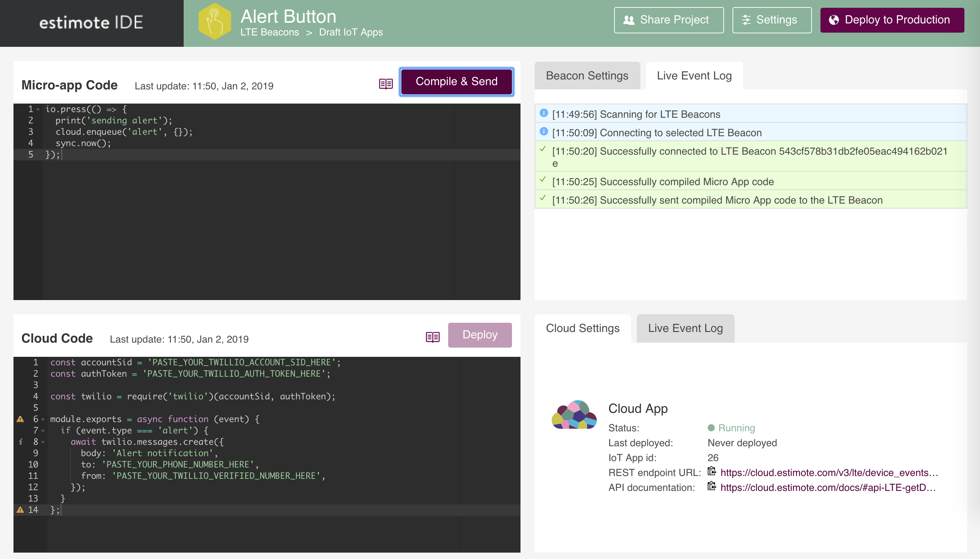Click the require('twilio') code line

(193, 397)
